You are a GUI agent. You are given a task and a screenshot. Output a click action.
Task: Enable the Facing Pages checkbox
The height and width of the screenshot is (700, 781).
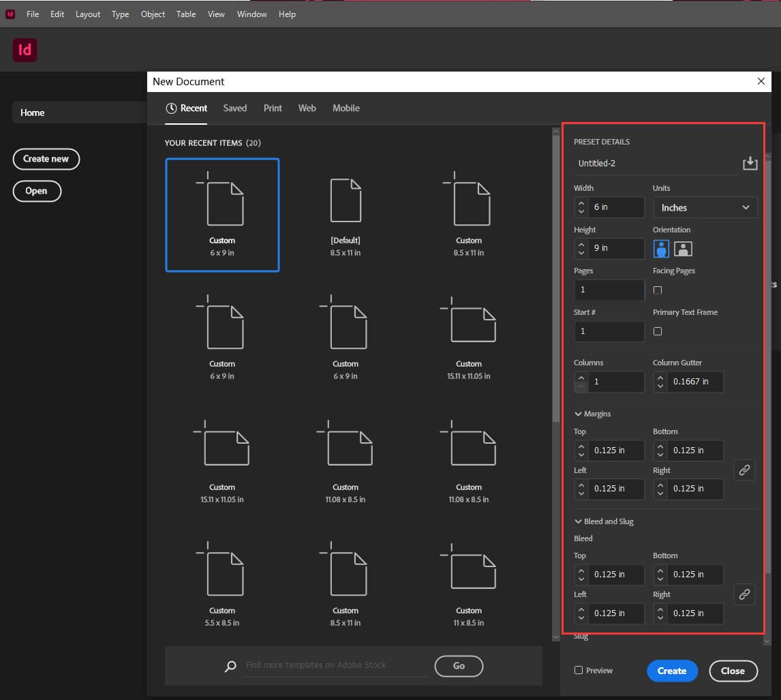click(x=658, y=290)
